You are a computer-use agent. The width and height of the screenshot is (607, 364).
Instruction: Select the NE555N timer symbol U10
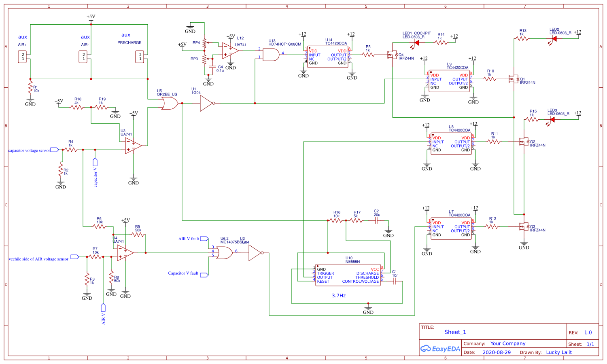tap(347, 275)
